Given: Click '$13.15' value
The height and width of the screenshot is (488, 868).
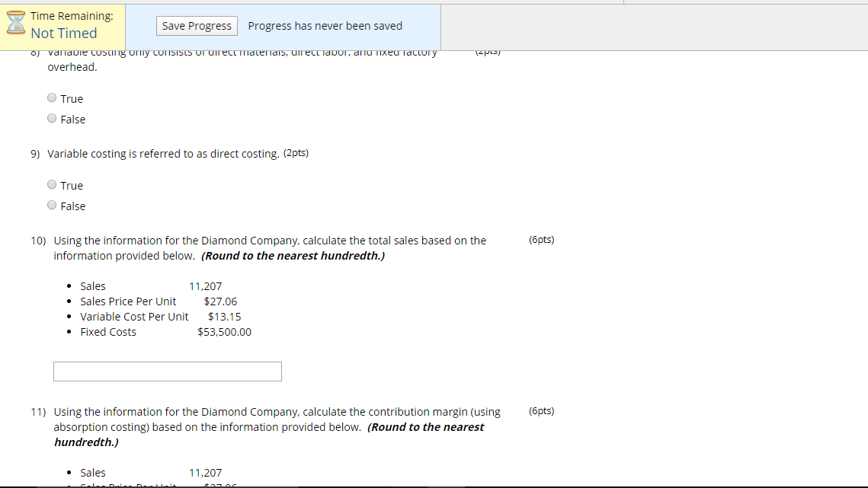Looking at the screenshot, I should click(x=224, y=317).
